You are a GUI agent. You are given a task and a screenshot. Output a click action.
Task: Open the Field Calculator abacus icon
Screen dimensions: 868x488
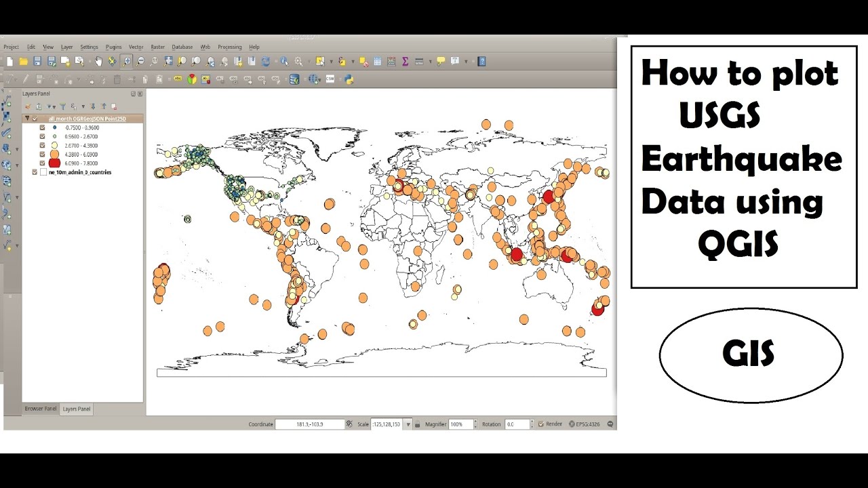(x=391, y=61)
